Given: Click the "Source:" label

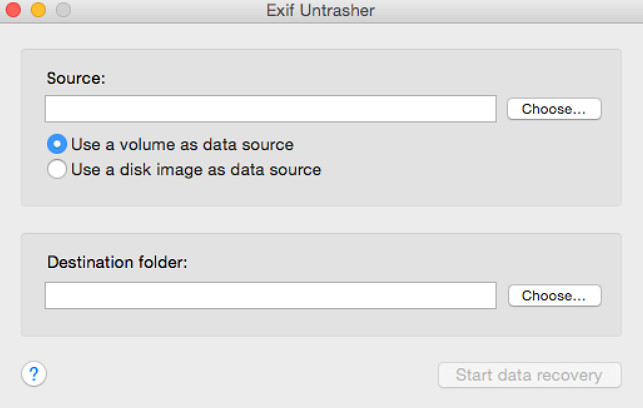Looking at the screenshot, I should (x=75, y=77).
